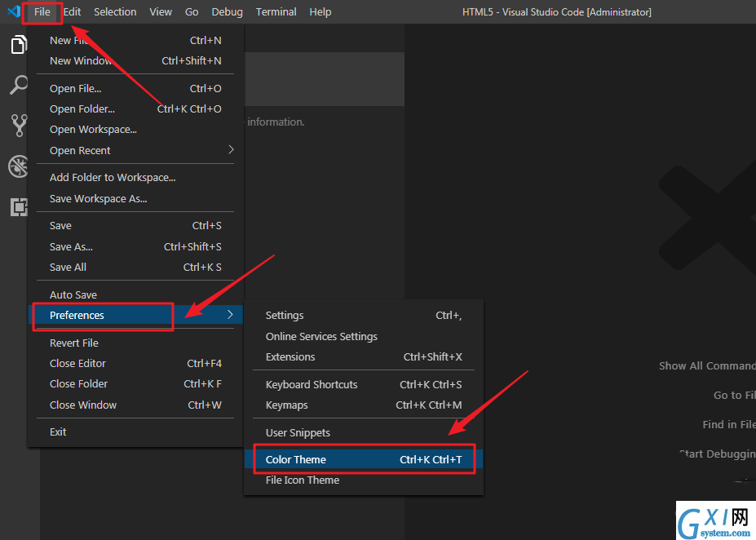
Task: Open Extensions from Preferences submenu
Action: click(x=364, y=356)
